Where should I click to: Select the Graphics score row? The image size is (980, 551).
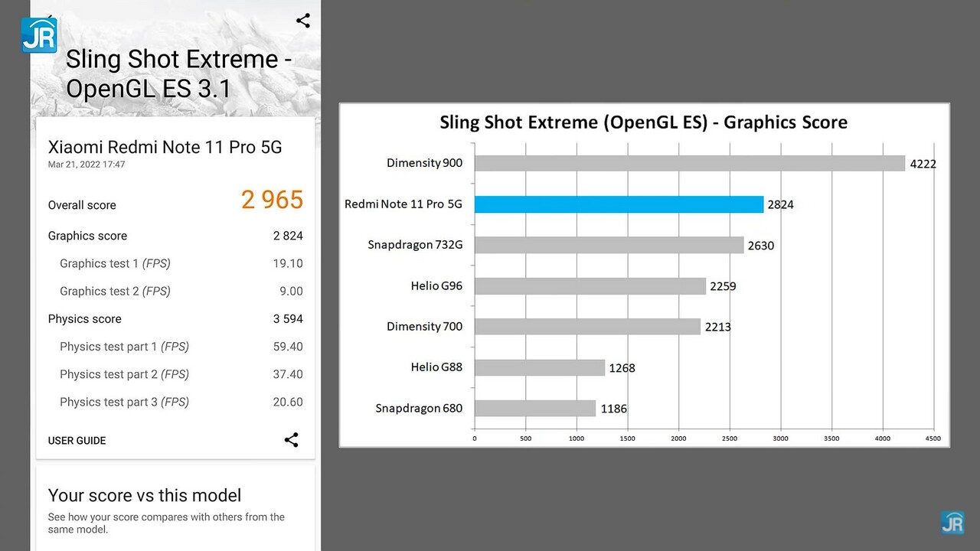coord(175,236)
